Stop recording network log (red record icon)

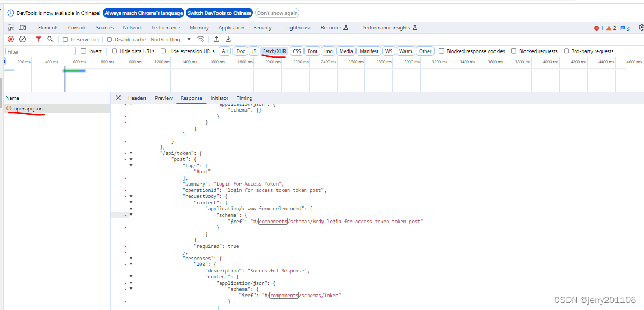[11, 39]
